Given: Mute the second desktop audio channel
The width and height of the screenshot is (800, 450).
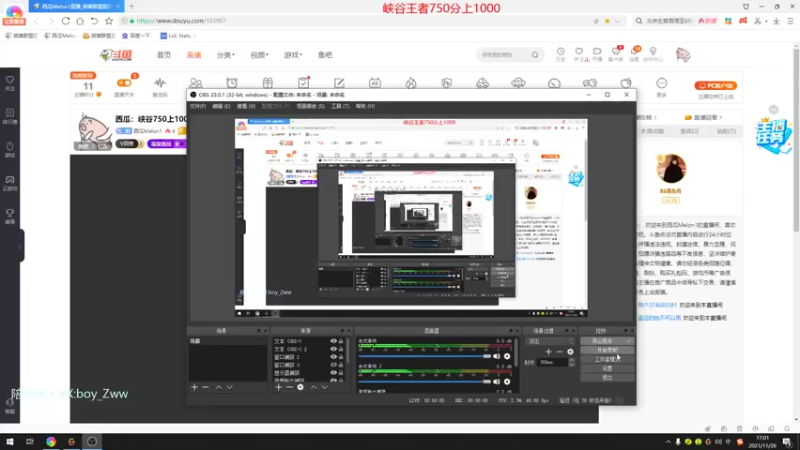Looking at the screenshot, I should click(x=496, y=381).
